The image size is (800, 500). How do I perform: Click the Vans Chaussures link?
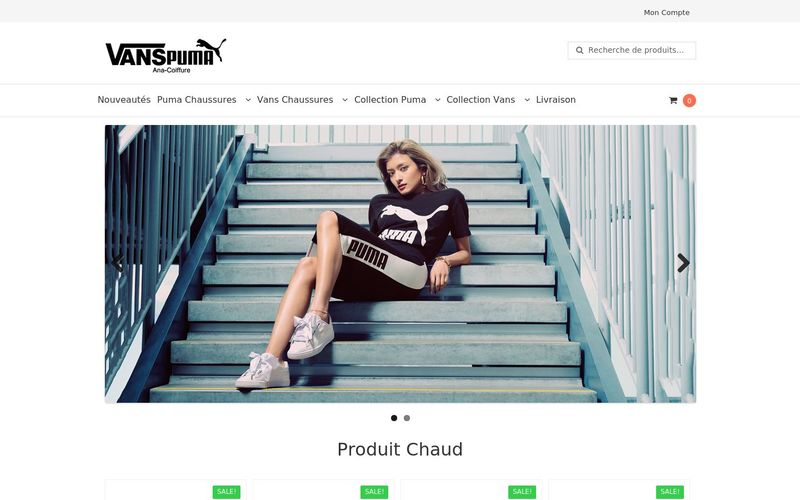coord(295,100)
